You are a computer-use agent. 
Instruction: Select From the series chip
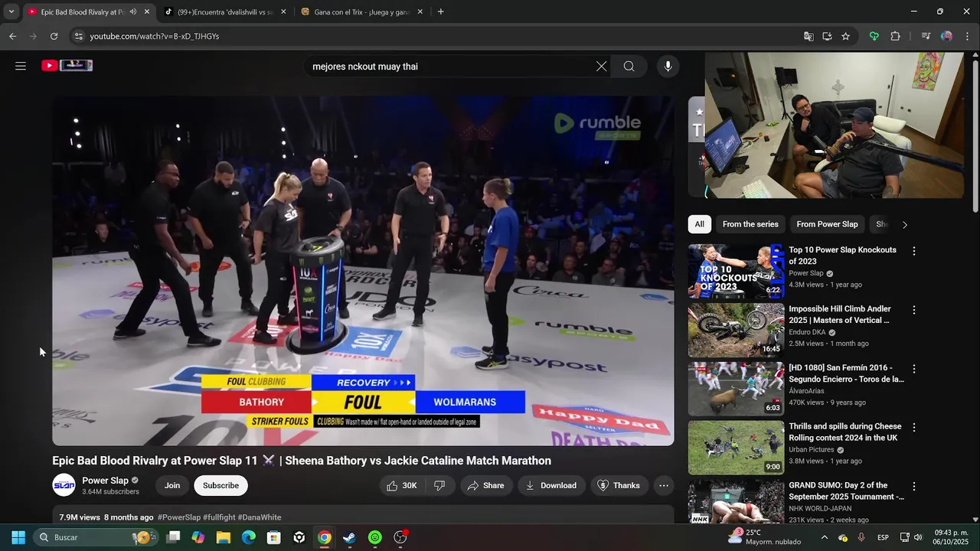[750, 224]
